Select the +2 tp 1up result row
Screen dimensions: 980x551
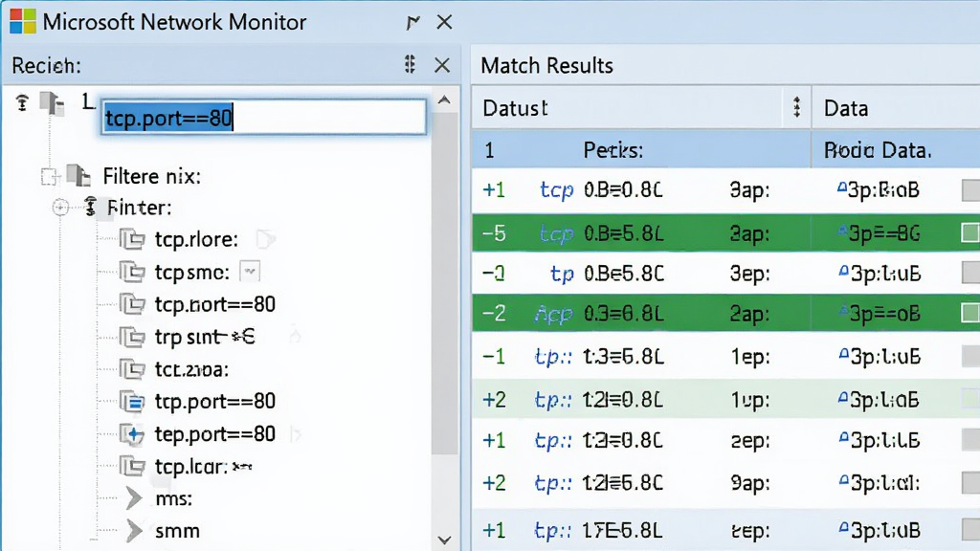pos(725,399)
